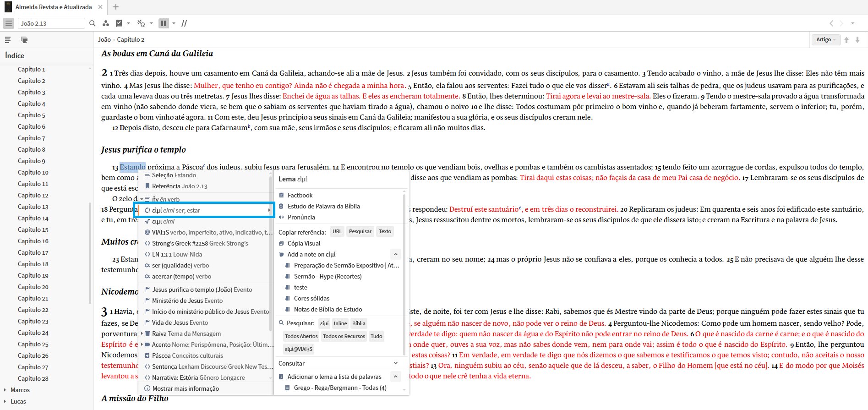Screen dimensions: 868x410
Task: Click Pesquisar button beside Copiar referência
Action: [x=360, y=231]
